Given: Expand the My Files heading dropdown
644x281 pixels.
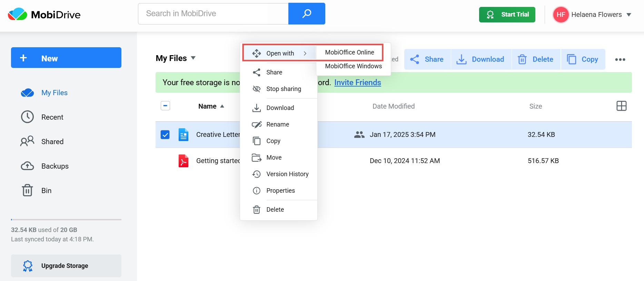Looking at the screenshot, I should pos(193,58).
